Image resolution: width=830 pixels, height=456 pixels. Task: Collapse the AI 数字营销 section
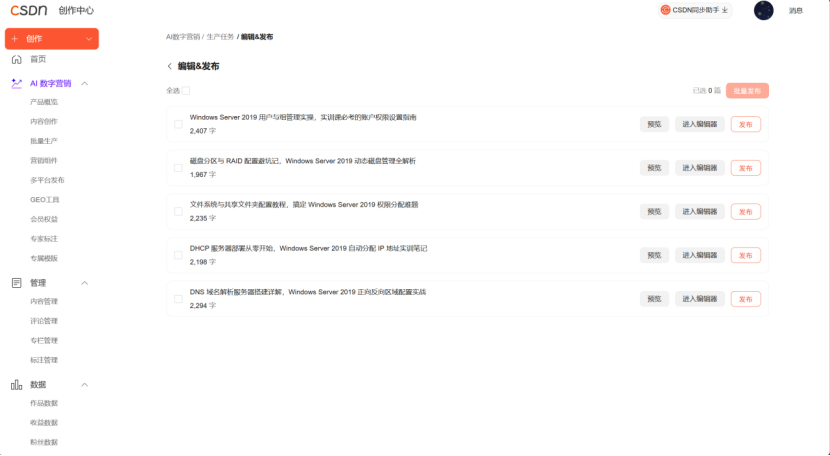pos(84,84)
